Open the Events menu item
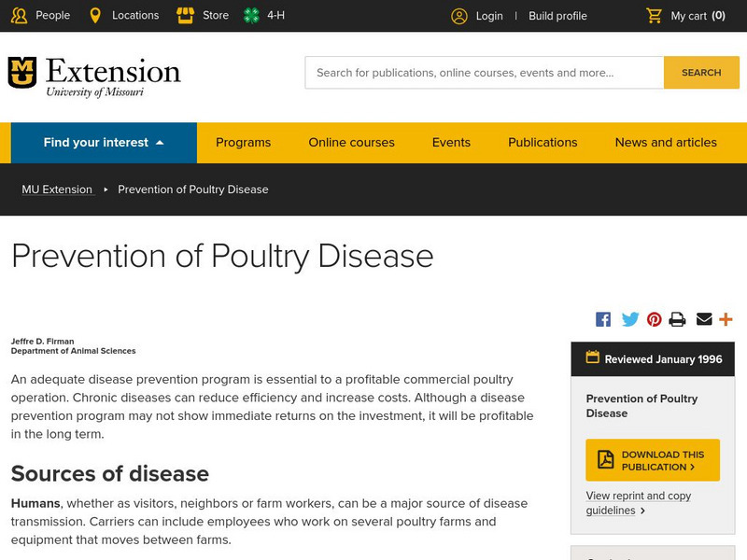 tap(452, 142)
